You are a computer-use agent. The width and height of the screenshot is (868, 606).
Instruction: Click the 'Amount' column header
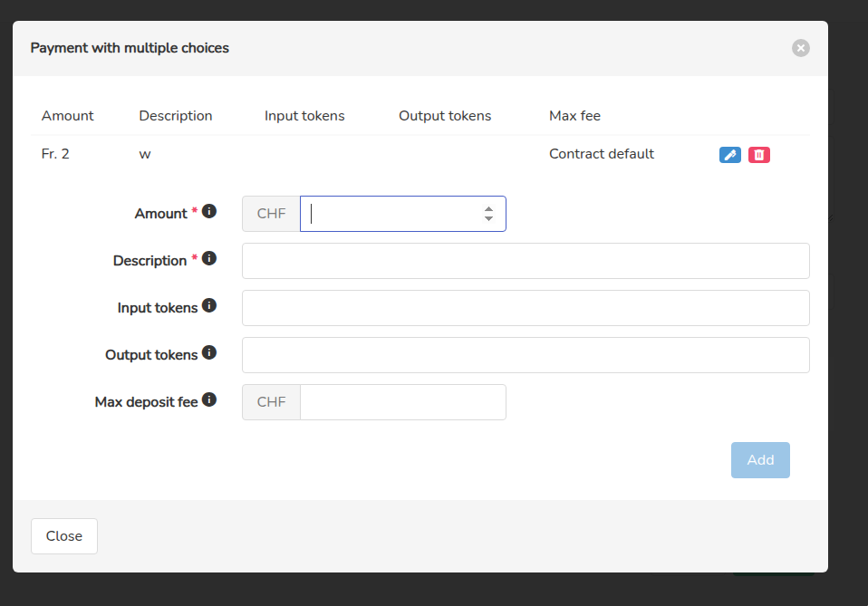click(68, 116)
